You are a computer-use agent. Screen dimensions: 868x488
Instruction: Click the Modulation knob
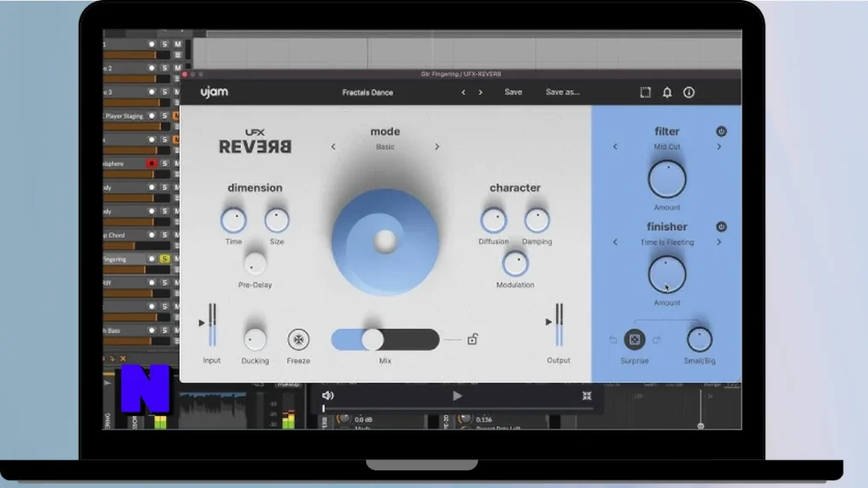pos(515,263)
